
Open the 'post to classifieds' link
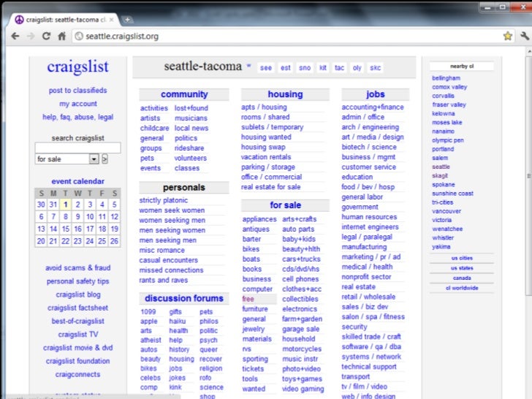[77, 91]
